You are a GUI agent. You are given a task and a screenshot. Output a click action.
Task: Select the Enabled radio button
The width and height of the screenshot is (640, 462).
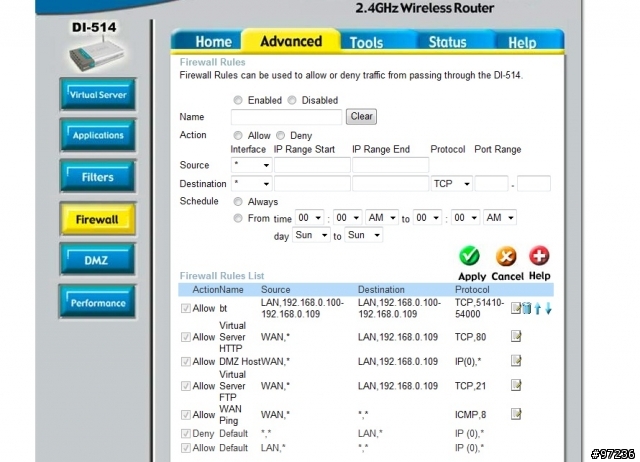tap(238, 100)
